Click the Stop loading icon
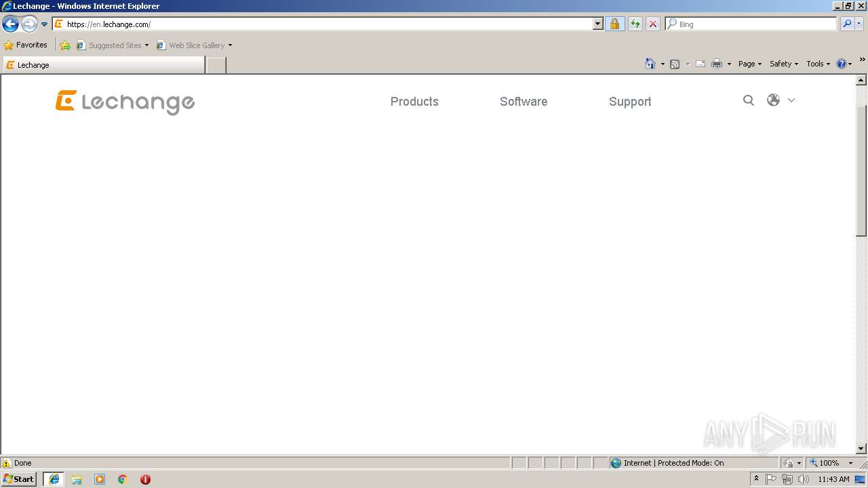 [x=653, y=24]
